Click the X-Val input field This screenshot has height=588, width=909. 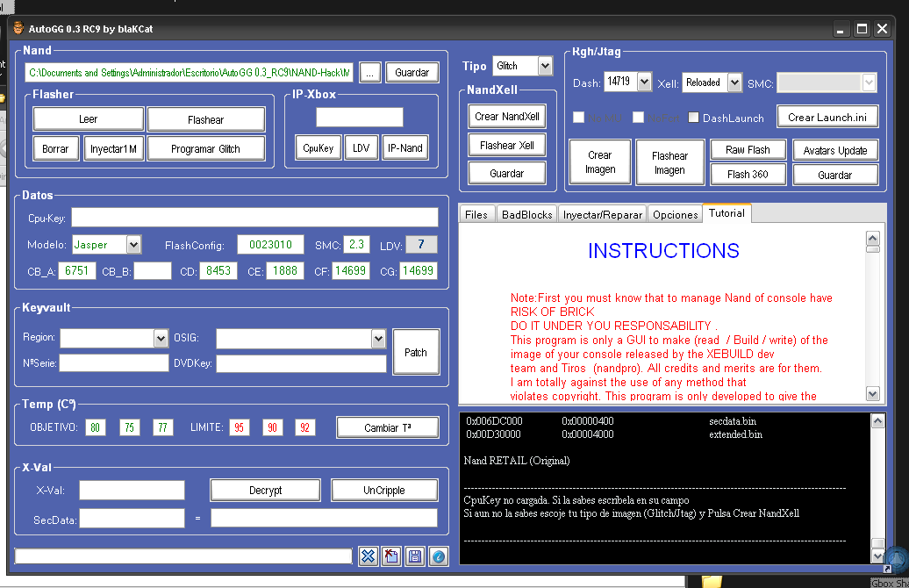[132, 490]
